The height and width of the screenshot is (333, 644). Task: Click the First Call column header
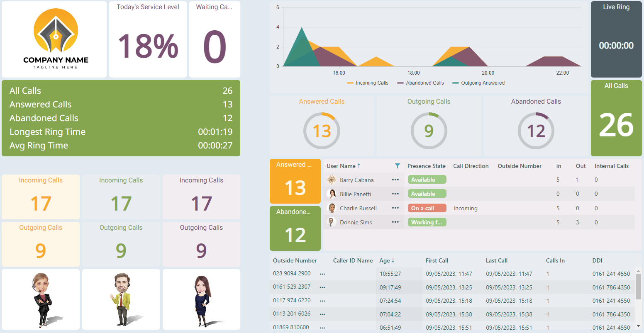[x=437, y=260]
